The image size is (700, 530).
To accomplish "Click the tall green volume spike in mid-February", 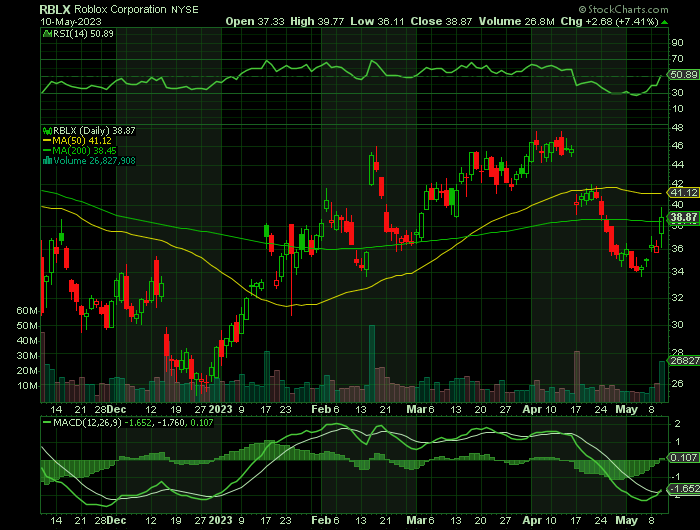I will [x=371, y=363].
